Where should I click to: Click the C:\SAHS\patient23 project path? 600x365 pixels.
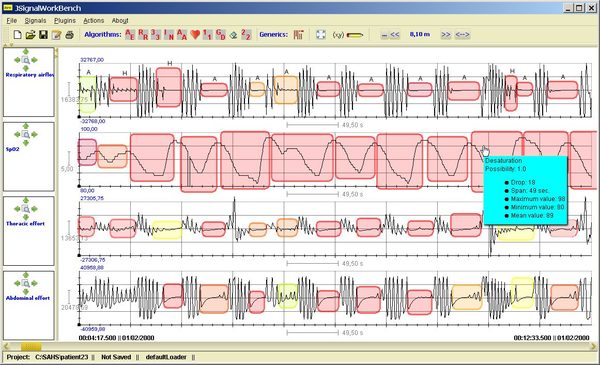tap(62, 357)
